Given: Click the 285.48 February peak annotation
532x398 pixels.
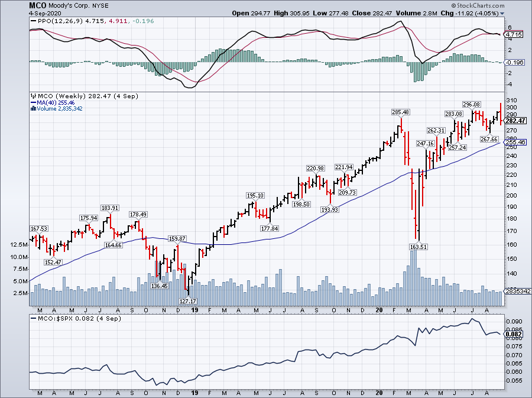Looking at the screenshot, I should click(x=401, y=112).
